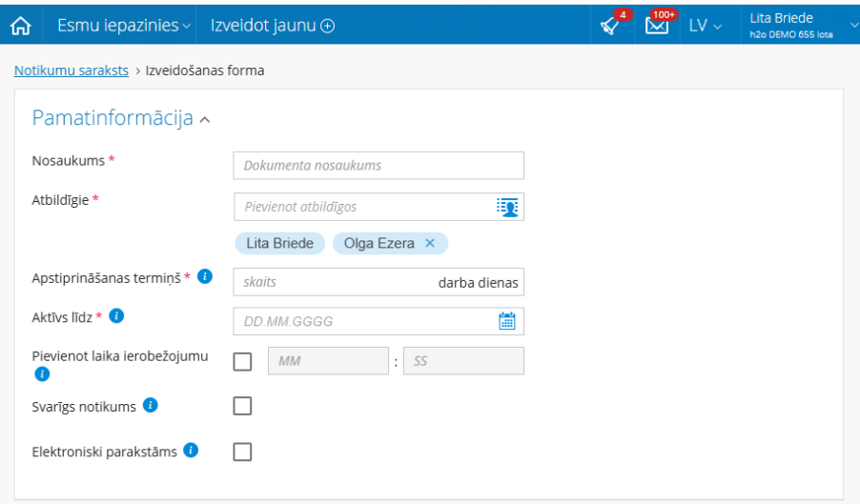Click the Dokumenta nosaukums input field

pyautogui.click(x=379, y=166)
